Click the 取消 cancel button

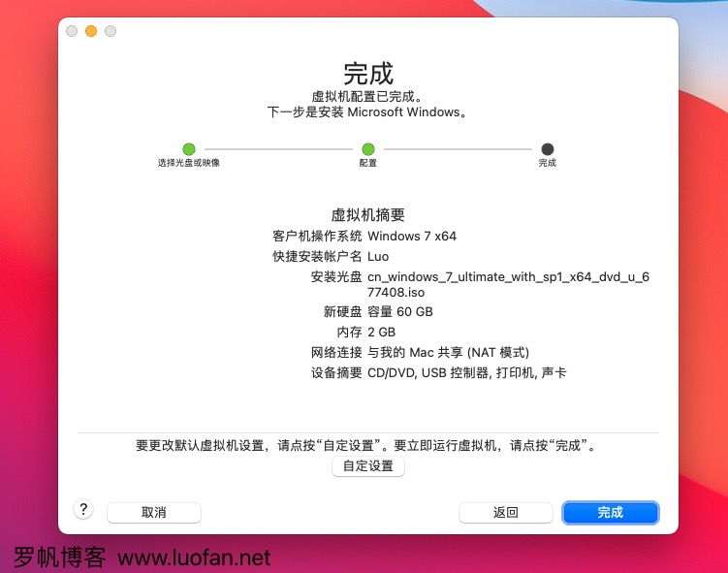coord(154,513)
